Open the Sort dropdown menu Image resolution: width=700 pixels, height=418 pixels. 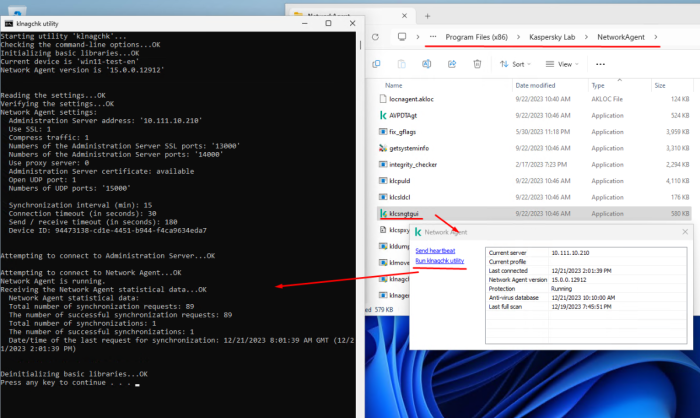tap(516, 64)
